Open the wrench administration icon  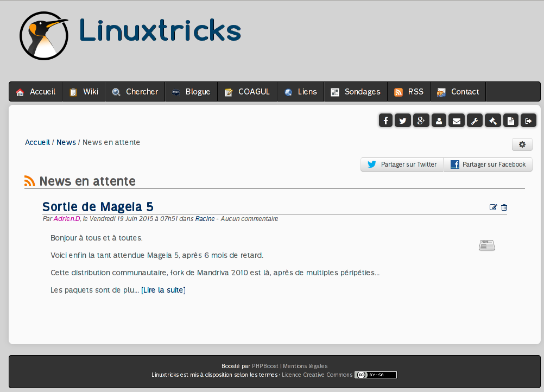point(475,121)
